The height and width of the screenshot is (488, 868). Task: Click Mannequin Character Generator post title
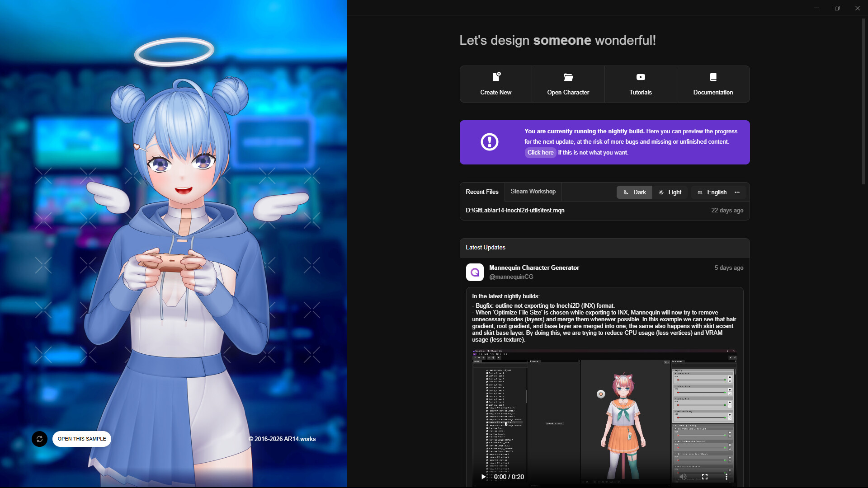(x=534, y=268)
